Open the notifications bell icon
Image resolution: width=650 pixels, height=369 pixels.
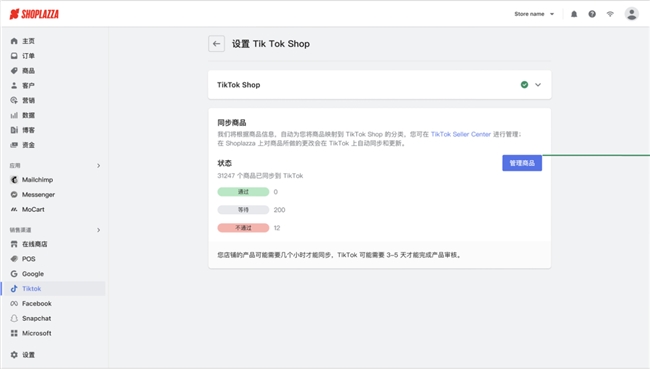[574, 14]
